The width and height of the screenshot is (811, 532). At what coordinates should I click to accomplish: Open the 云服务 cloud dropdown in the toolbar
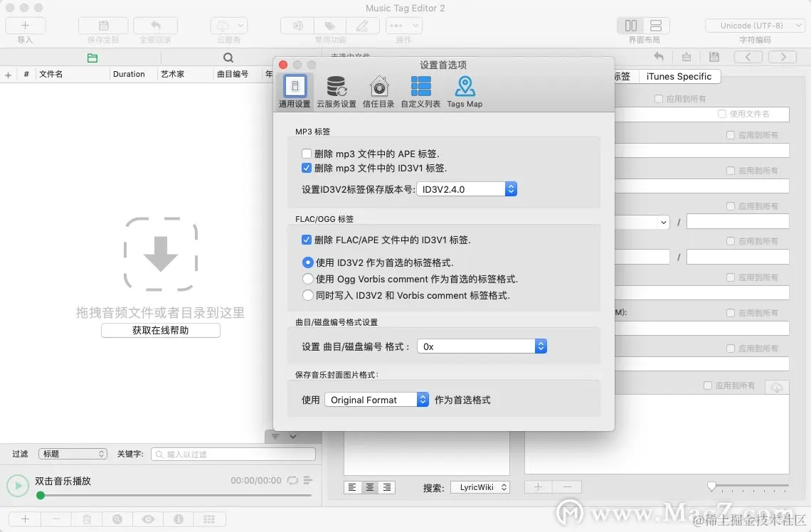coord(229,26)
